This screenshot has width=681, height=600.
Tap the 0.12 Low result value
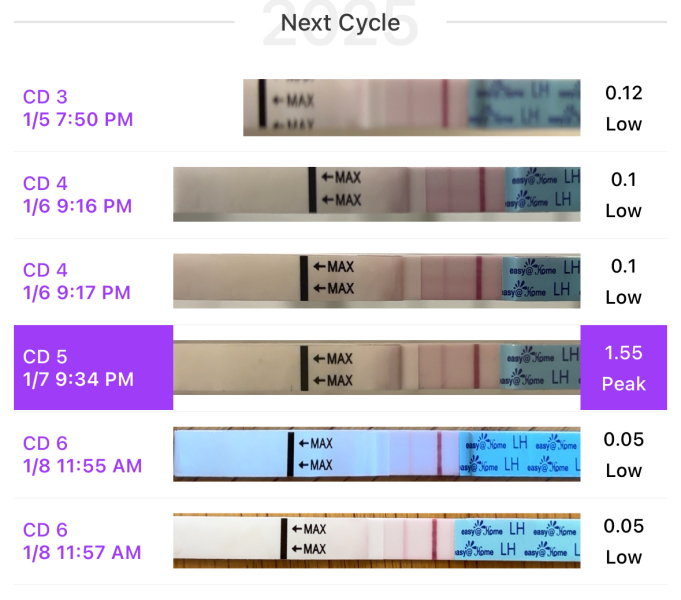coord(624,108)
